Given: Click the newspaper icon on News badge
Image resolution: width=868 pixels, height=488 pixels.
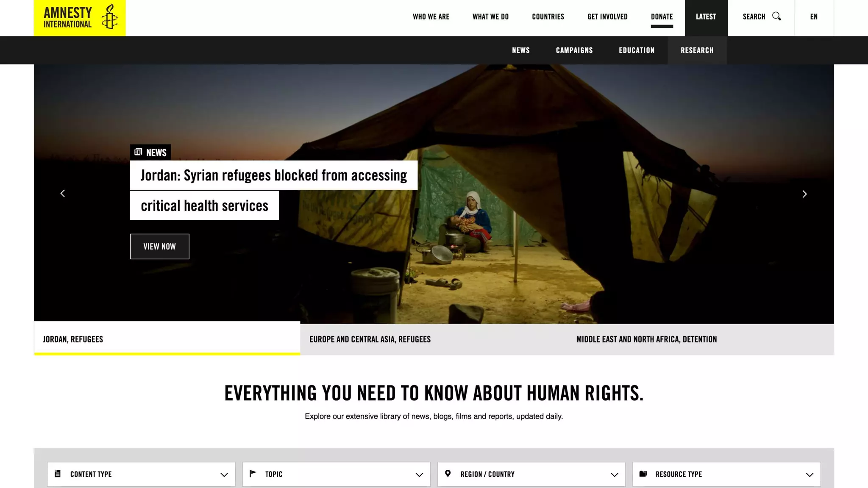Looking at the screenshot, I should [138, 152].
